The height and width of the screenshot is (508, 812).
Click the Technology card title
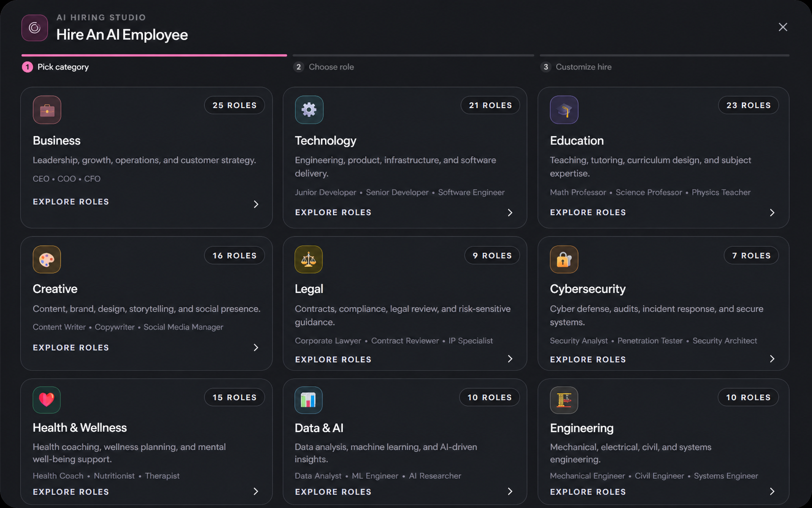[326, 141]
